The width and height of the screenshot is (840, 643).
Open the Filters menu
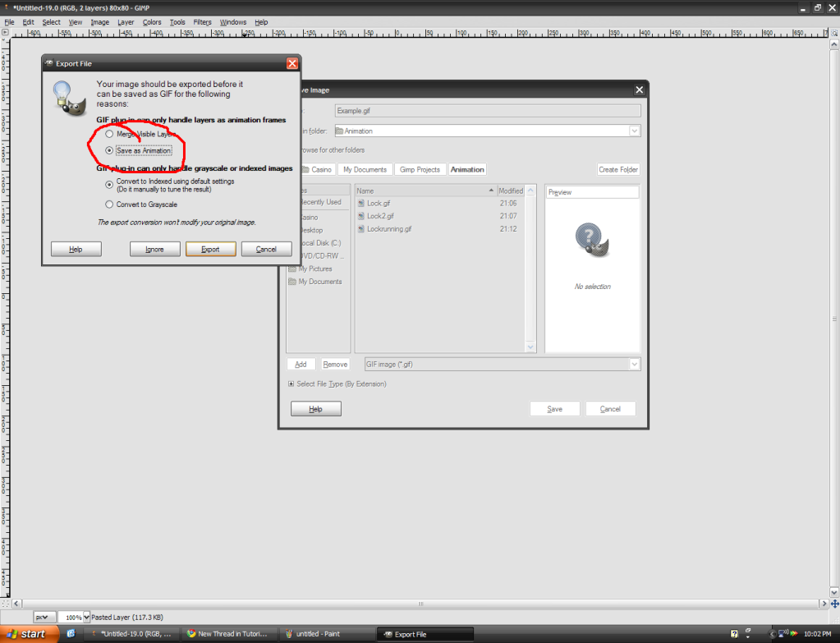(x=202, y=22)
